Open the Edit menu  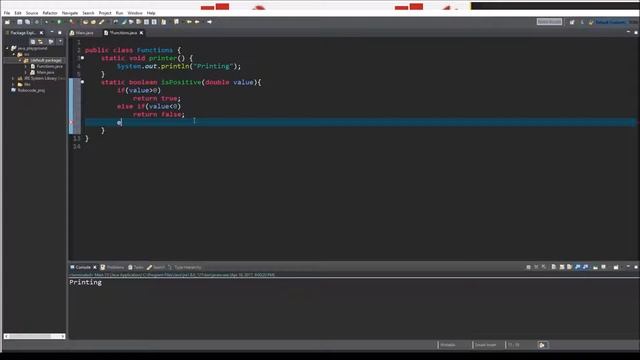18,13
